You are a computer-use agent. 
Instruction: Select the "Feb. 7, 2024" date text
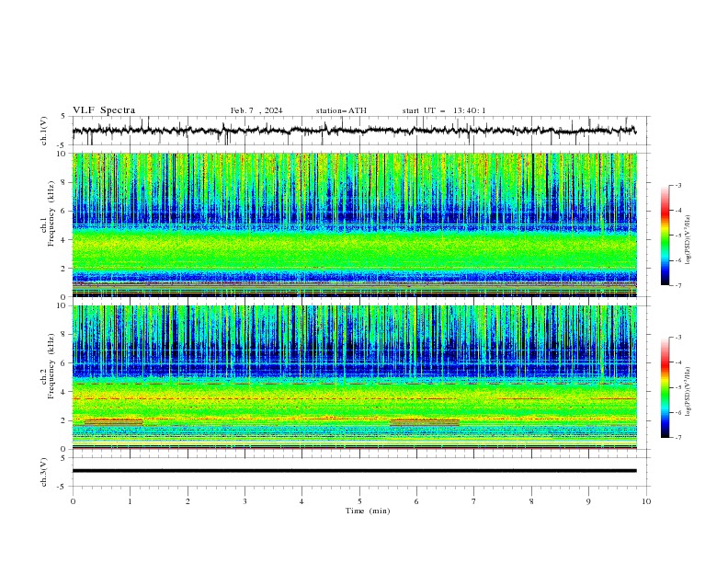click(256, 110)
